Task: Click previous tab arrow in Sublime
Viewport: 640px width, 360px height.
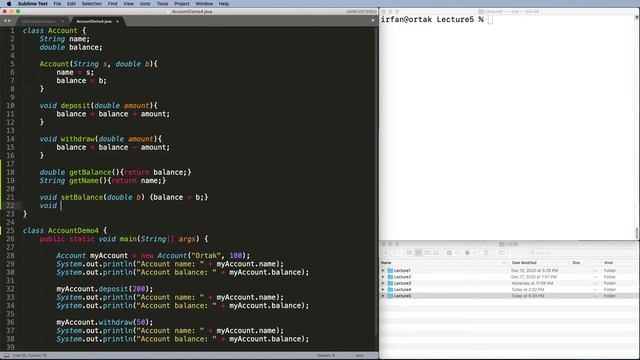Action: (x=5, y=21)
